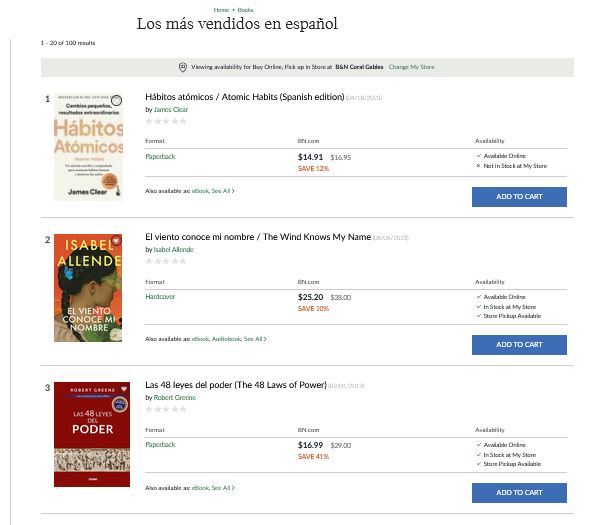This screenshot has width=609, height=525.
Task: Toggle wishlist heart on Las 48 Leyes cover
Action: point(124,388)
